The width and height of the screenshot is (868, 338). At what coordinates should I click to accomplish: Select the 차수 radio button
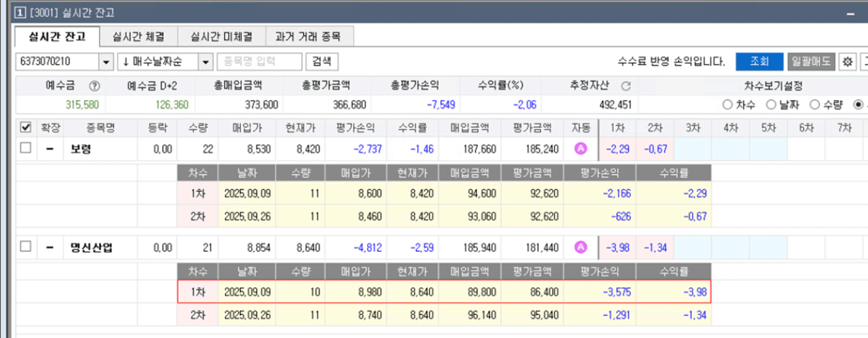click(x=728, y=104)
